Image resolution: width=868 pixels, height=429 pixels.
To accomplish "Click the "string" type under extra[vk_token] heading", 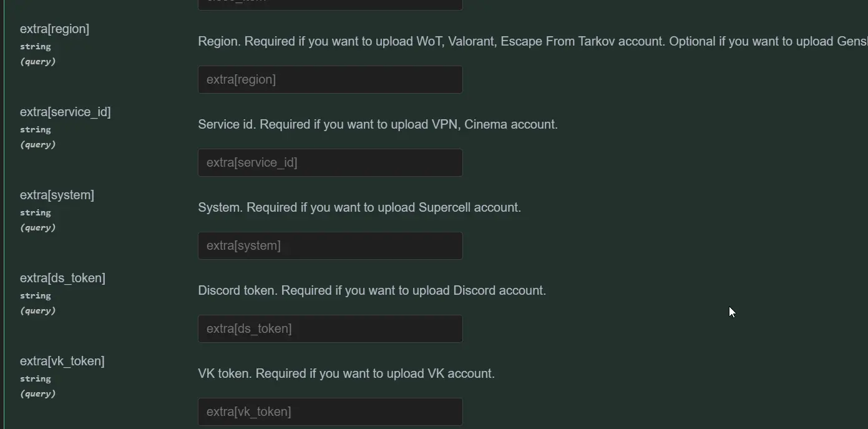I will pyautogui.click(x=36, y=378).
